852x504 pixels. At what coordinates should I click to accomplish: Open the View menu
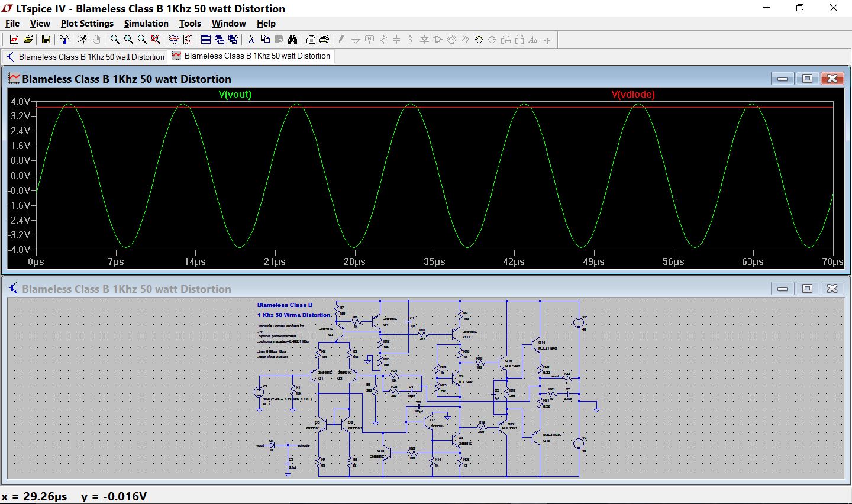pyautogui.click(x=40, y=24)
